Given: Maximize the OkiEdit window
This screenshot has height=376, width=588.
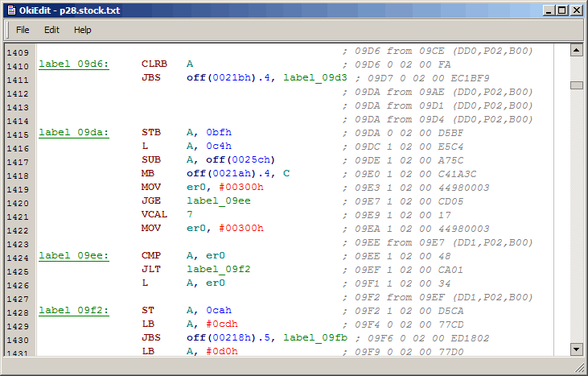Looking at the screenshot, I should click(x=562, y=10).
